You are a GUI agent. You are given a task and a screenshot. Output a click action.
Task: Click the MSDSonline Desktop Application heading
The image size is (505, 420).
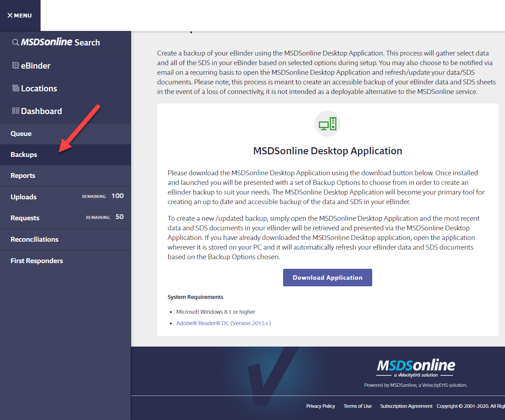(328, 151)
